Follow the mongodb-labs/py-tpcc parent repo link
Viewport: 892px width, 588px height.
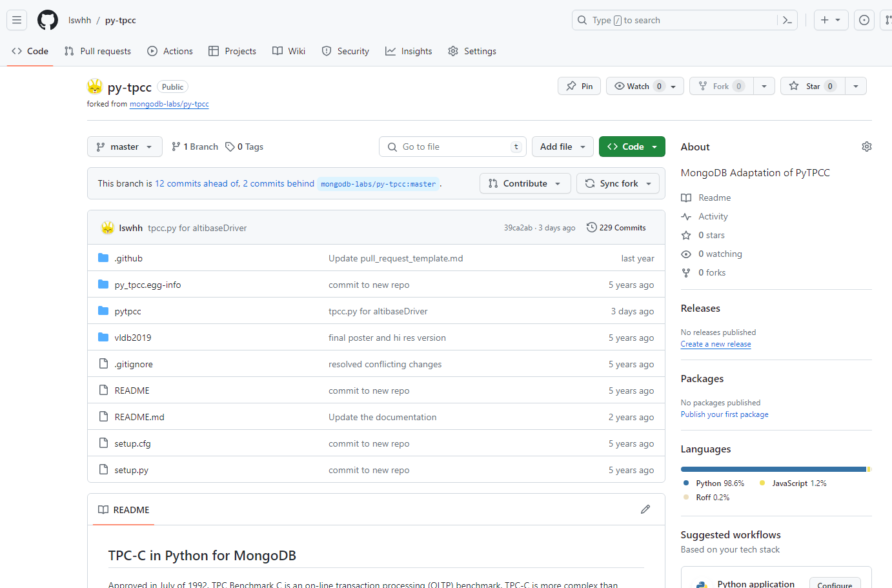point(169,104)
